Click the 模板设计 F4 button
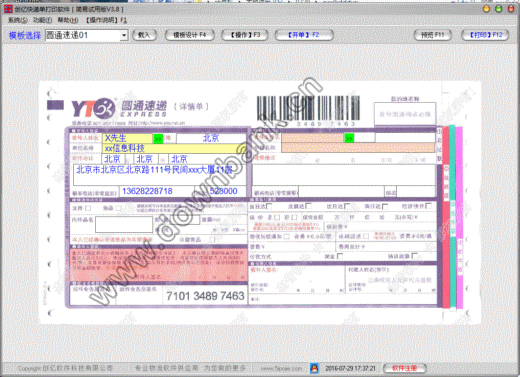 click(x=190, y=35)
